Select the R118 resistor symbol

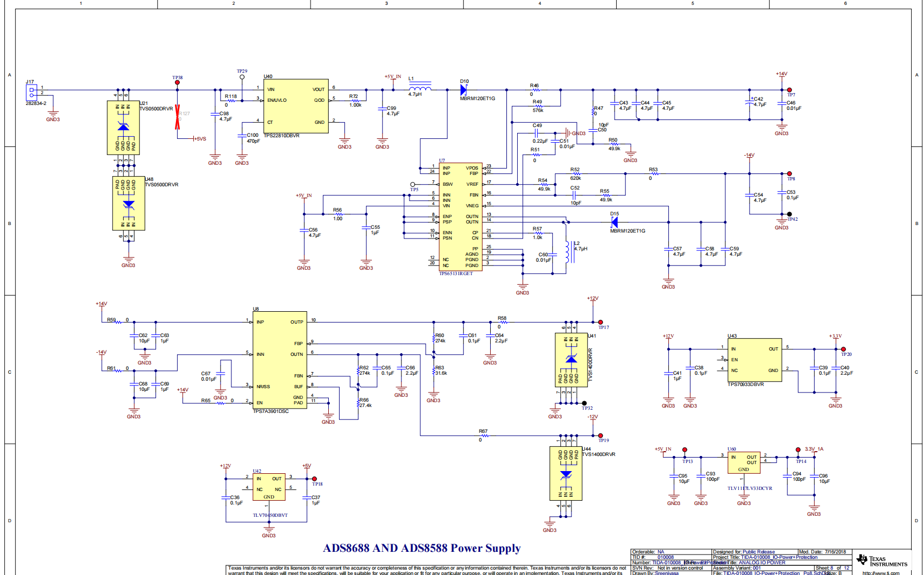pos(231,101)
